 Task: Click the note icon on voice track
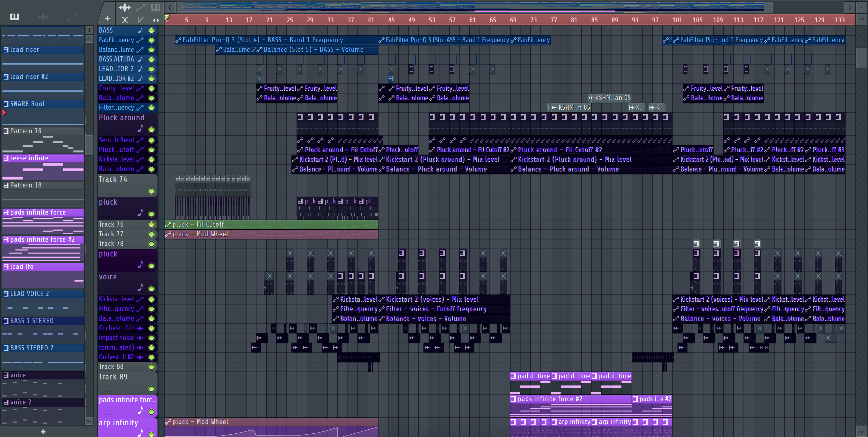click(x=140, y=288)
